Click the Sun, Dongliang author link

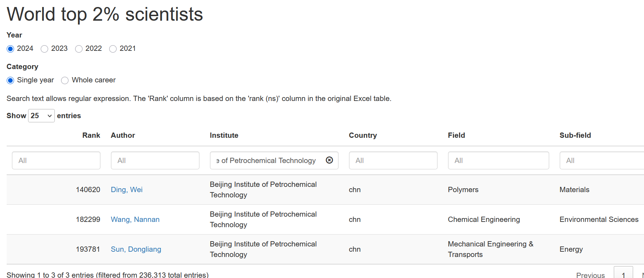pos(136,249)
